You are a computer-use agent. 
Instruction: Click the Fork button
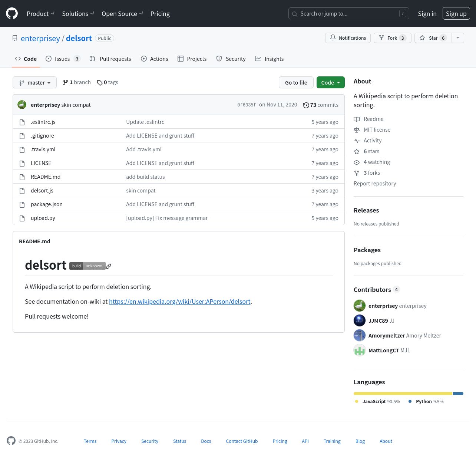pyautogui.click(x=392, y=38)
